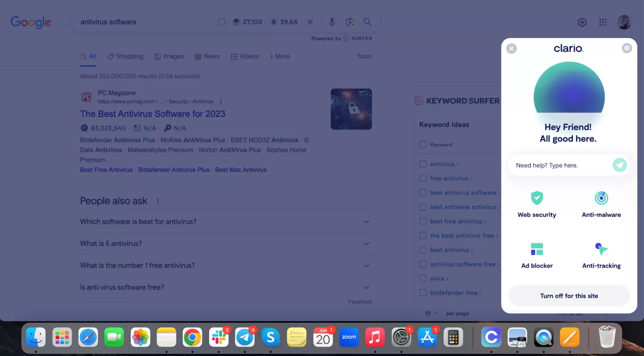644x356 pixels.
Task: Start Google voice search microphone
Action: coord(332,22)
